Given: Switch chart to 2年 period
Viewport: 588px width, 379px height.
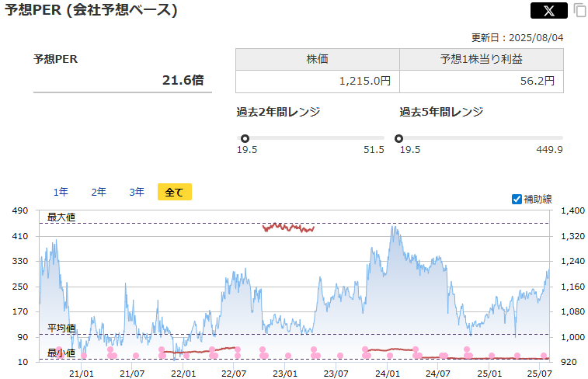Looking at the screenshot, I should [x=99, y=192].
